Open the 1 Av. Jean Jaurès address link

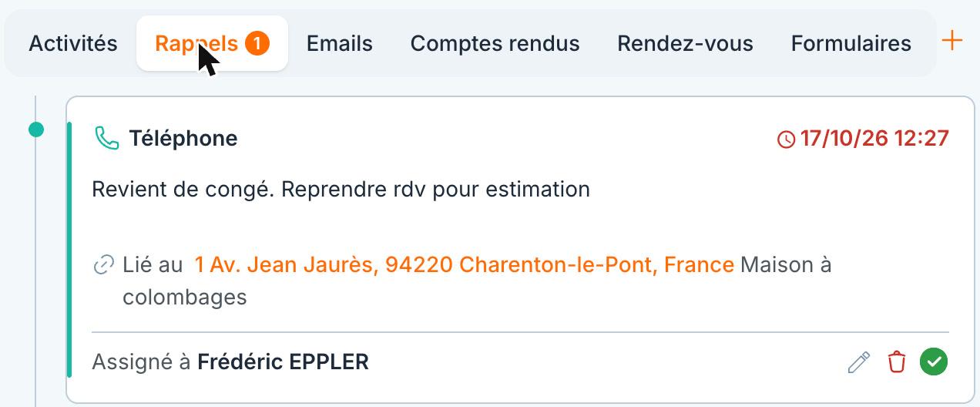click(464, 265)
